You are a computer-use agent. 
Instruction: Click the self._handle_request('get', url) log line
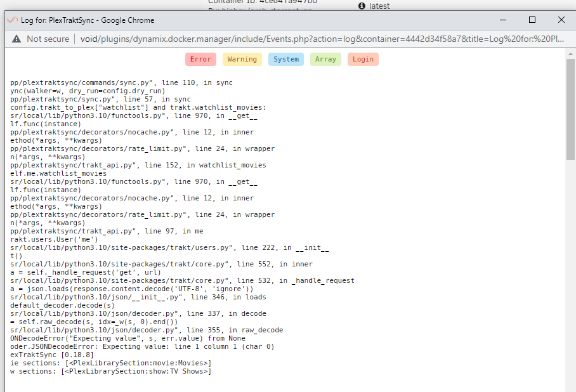point(86,272)
